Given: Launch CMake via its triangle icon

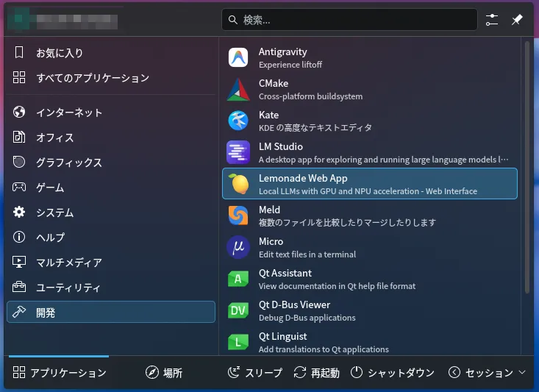Looking at the screenshot, I should (238, 90).
